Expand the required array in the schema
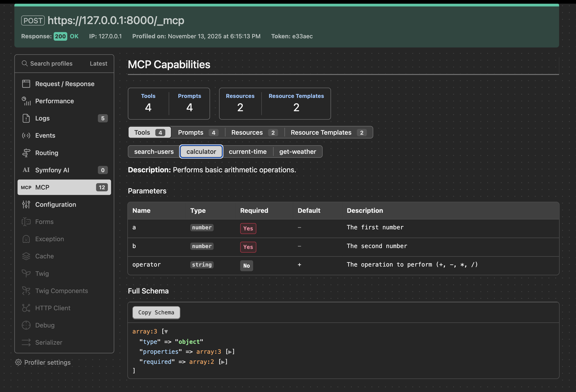This screenshot has width=576, height=392. 223,361
